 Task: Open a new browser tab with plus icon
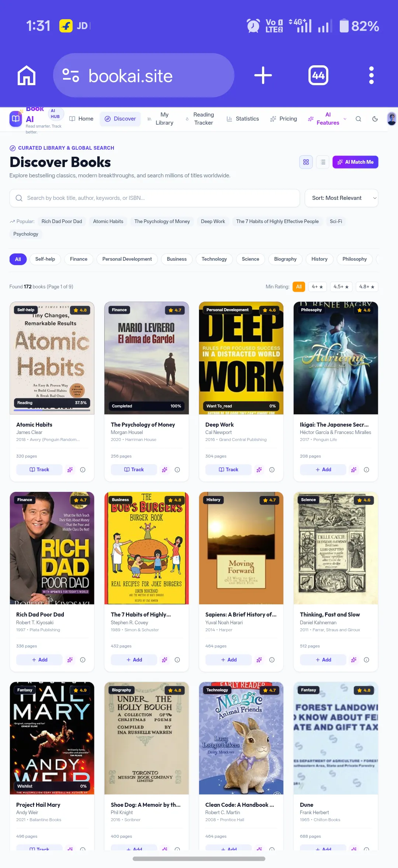[263, 76]
